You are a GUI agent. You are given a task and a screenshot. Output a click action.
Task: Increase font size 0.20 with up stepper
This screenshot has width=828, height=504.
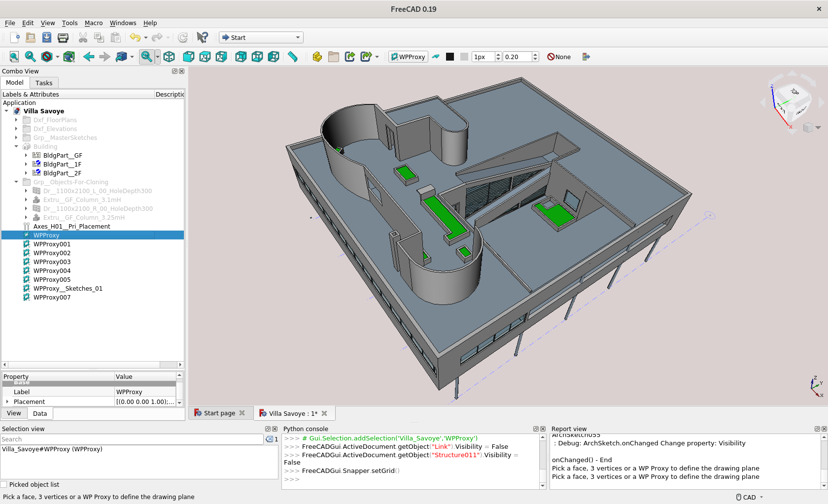[x=535, y=54]
